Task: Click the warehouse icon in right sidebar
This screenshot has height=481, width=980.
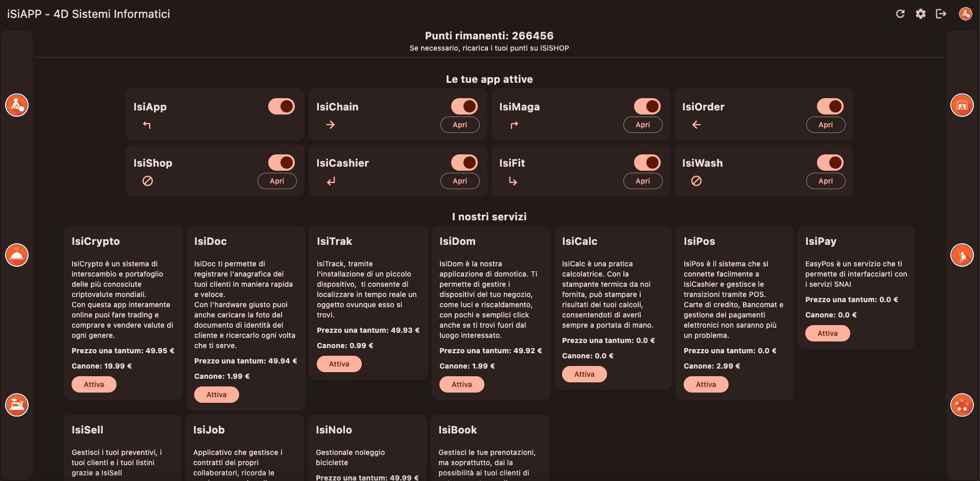Action: pos(962,105)
